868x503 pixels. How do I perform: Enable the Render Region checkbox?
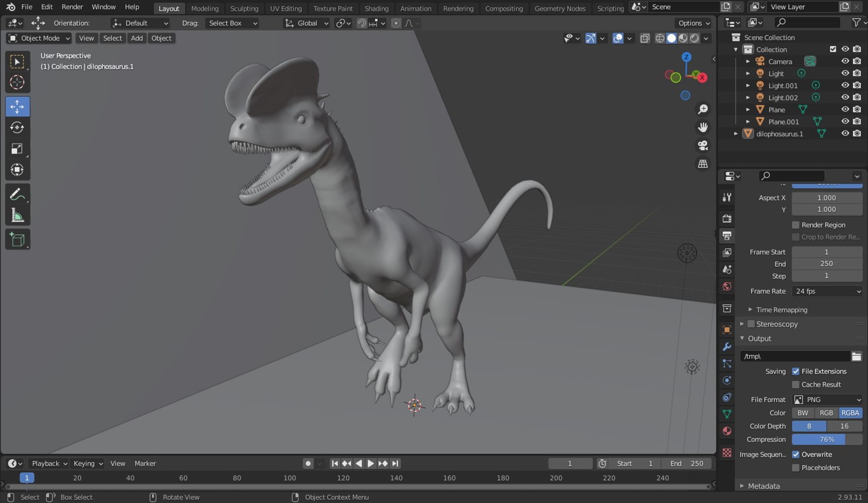point(796,225)
